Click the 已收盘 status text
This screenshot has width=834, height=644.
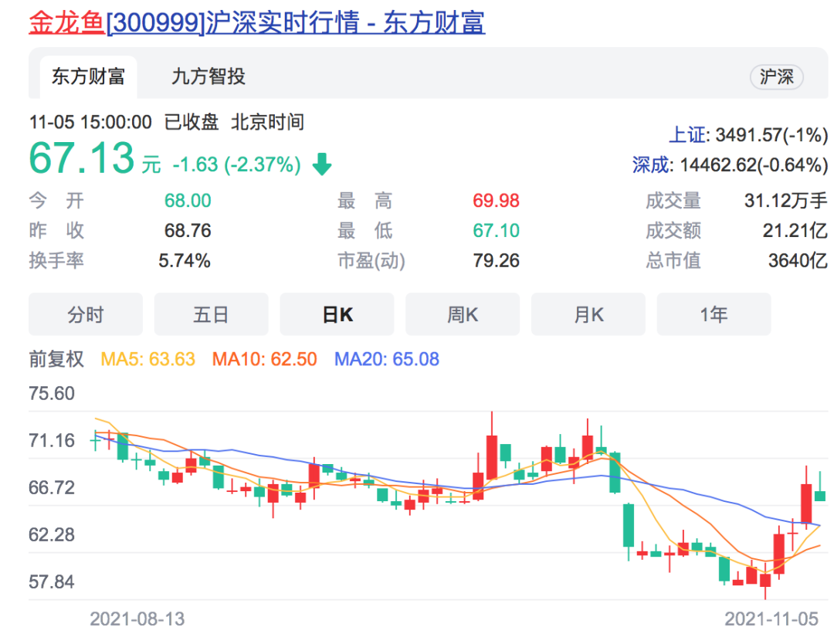(x=192, y=122)
